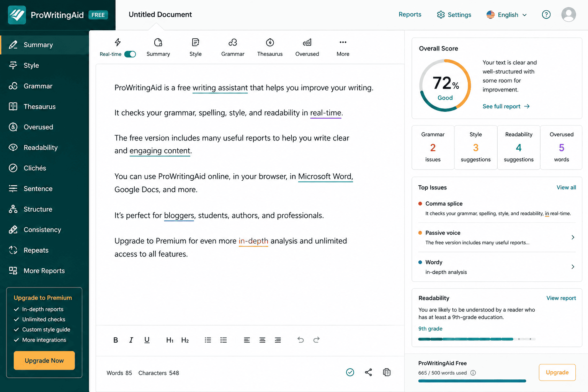The height and width of the screenshot is (392, 588).
Task: Click the share document icon
Action: [369, 372]
